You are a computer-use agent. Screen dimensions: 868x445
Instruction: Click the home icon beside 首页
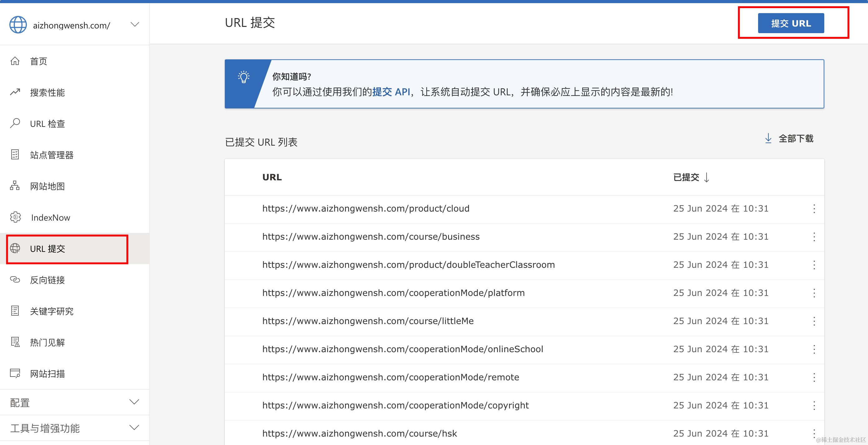point(15,61)
